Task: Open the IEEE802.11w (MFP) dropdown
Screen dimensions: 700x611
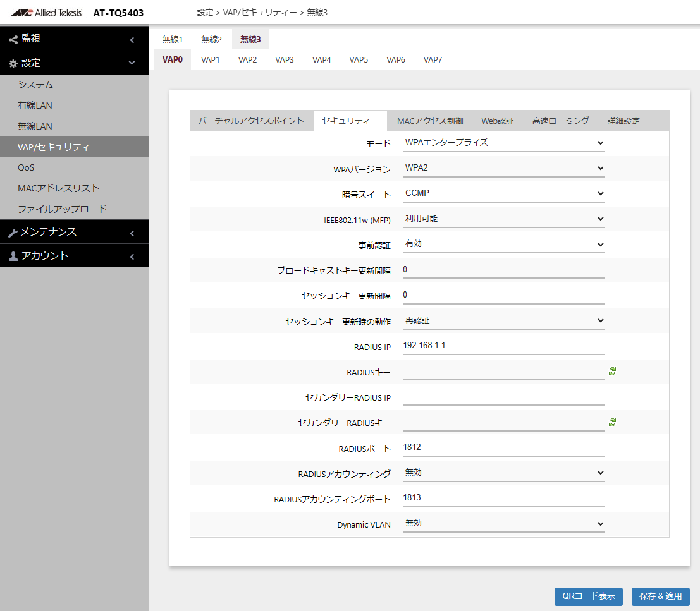Action: (x=503, y=219)
